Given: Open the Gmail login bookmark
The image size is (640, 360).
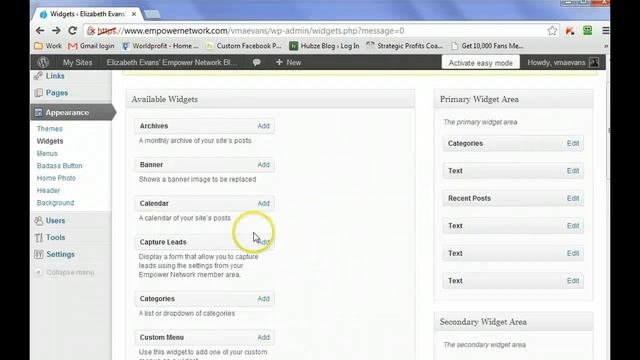Looking at the screenshot, I should (x=91, y=46).
